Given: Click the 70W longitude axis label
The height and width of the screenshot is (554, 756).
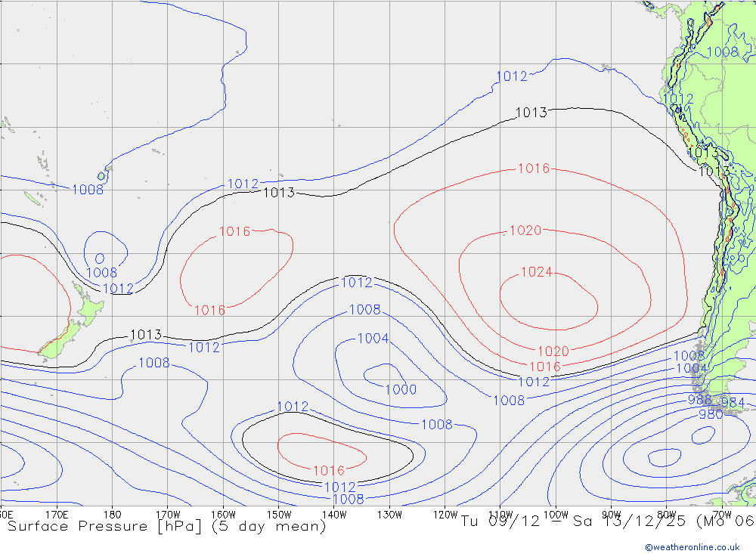Looking at the screenshot, I should (722, 515).
